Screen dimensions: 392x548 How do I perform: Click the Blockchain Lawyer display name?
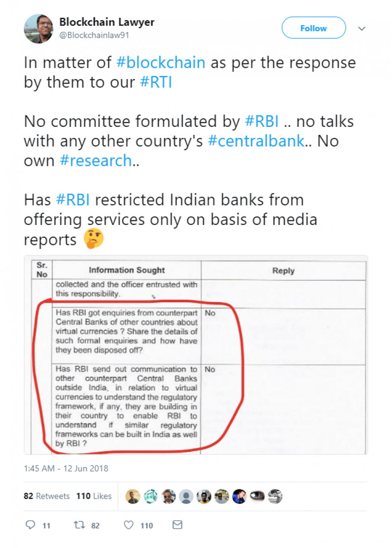[x=106, y=22]
